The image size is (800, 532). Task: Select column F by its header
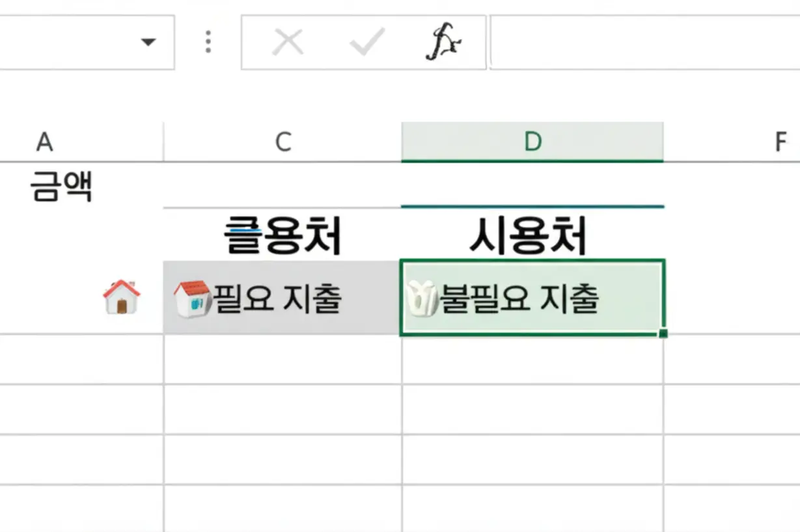(780, 142)
